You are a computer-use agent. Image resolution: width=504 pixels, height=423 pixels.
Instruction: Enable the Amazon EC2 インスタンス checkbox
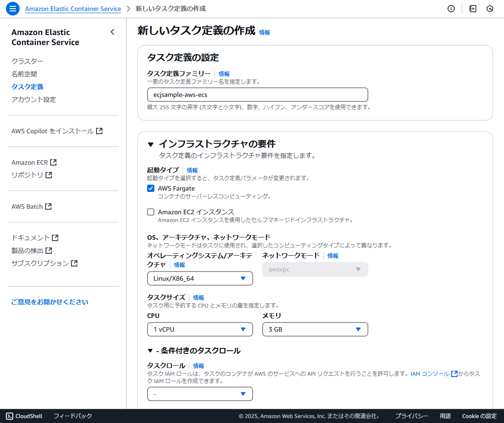coord(151,212)
